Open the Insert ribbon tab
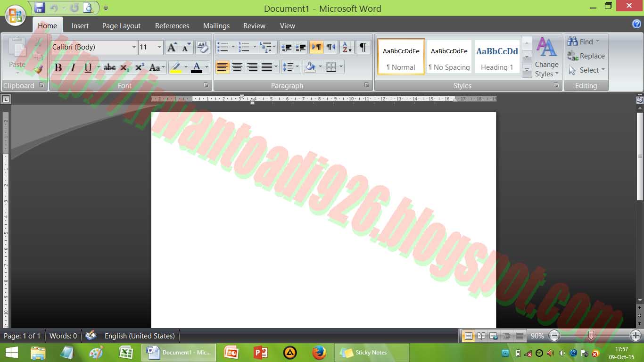Viewport: 644px width, 362px height. click(80, 26)
